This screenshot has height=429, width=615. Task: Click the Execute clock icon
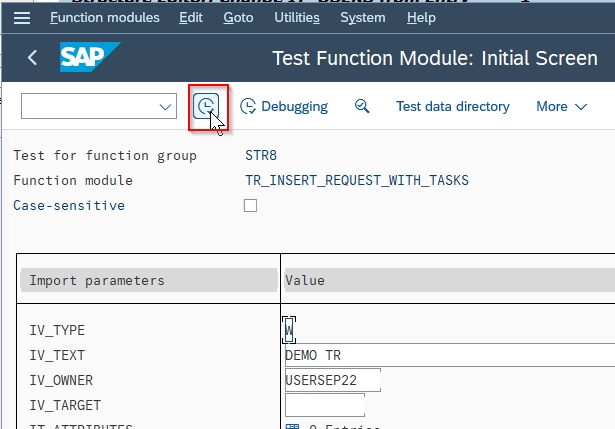click(207, 106)
